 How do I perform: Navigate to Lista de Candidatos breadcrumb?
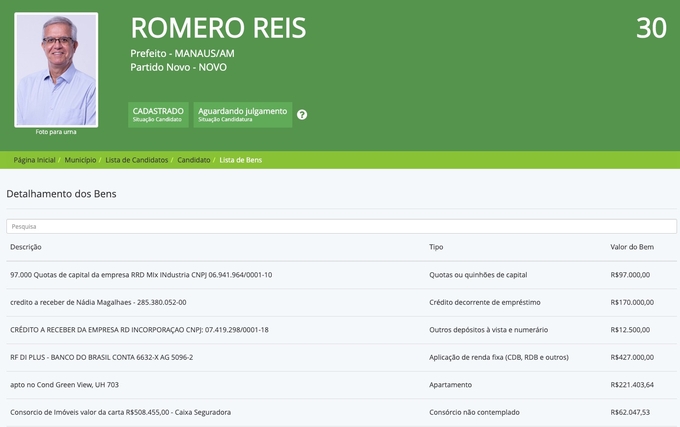[137, 160]
